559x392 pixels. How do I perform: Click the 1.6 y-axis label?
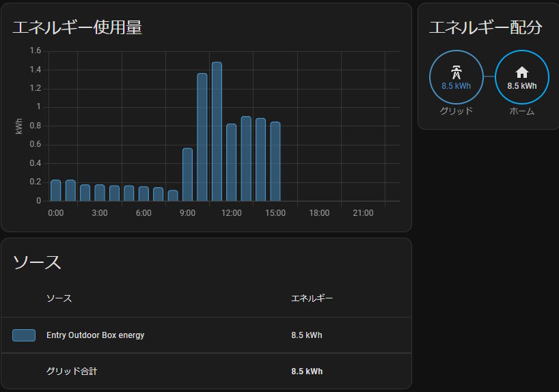tap(36, 51)
